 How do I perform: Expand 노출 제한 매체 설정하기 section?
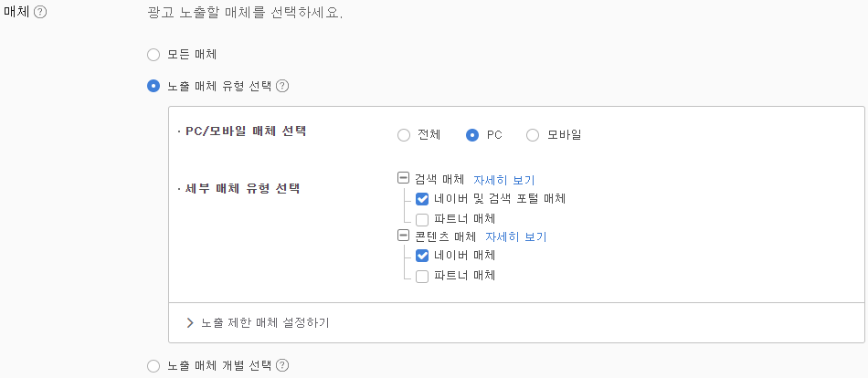pyautogui.click(x=190, y=322)
